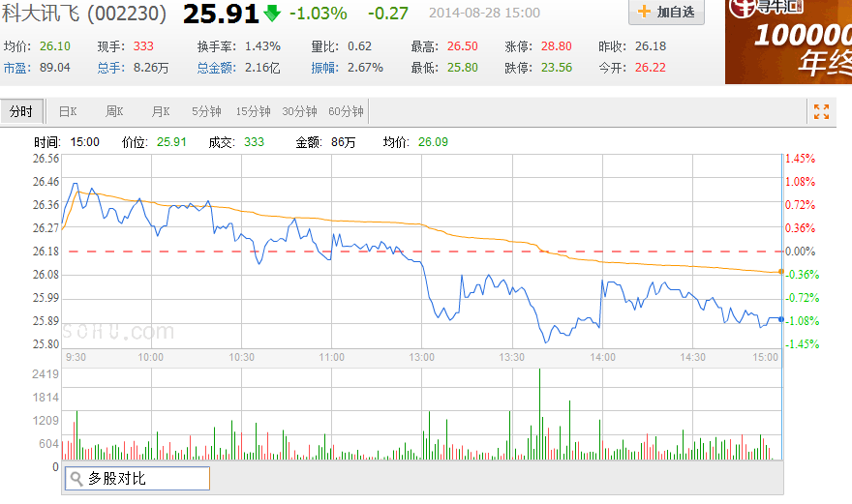Open the 振幅 link

[324, 68]
